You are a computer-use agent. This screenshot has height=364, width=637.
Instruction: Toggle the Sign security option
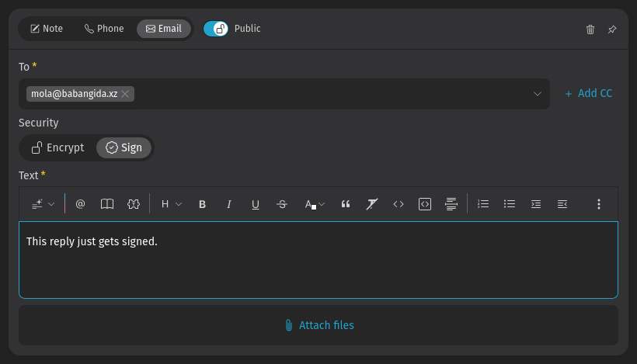[124, 147]
